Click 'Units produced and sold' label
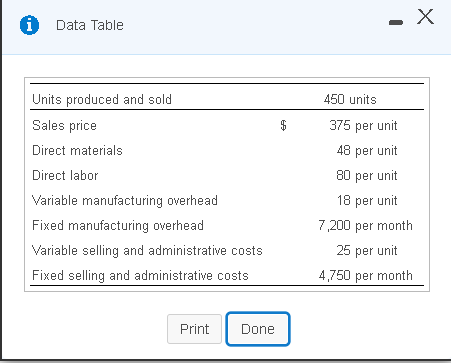451x363 pixels. tap(102, 99)
